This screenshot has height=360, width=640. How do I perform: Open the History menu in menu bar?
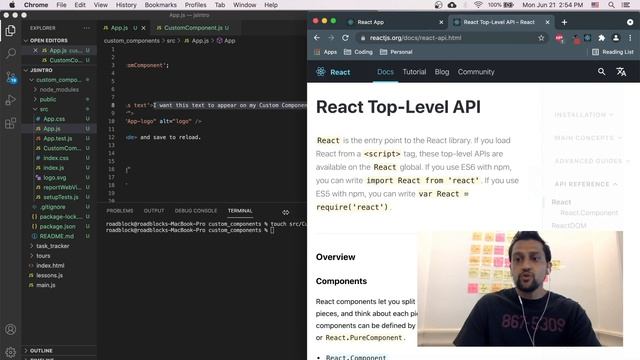(126, 5)
